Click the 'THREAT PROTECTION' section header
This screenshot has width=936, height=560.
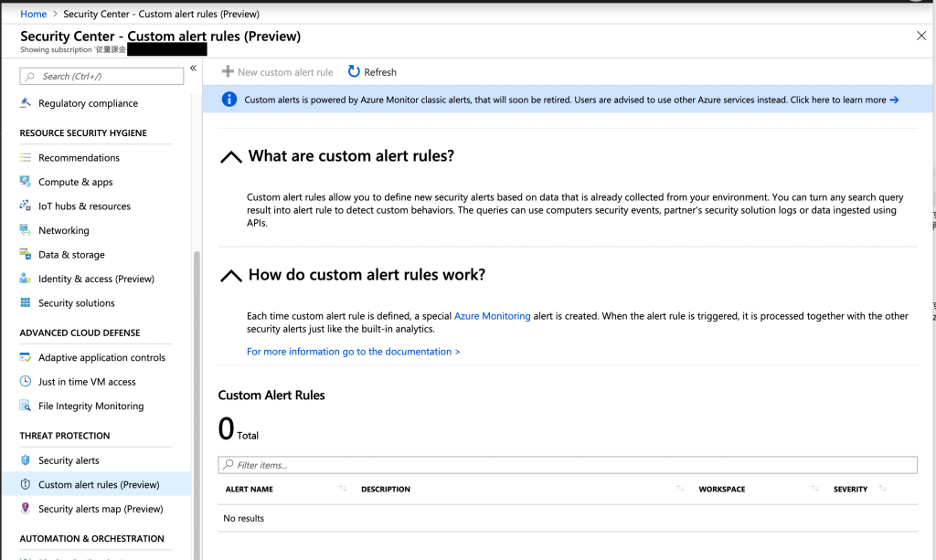click(x=65, y=436)
